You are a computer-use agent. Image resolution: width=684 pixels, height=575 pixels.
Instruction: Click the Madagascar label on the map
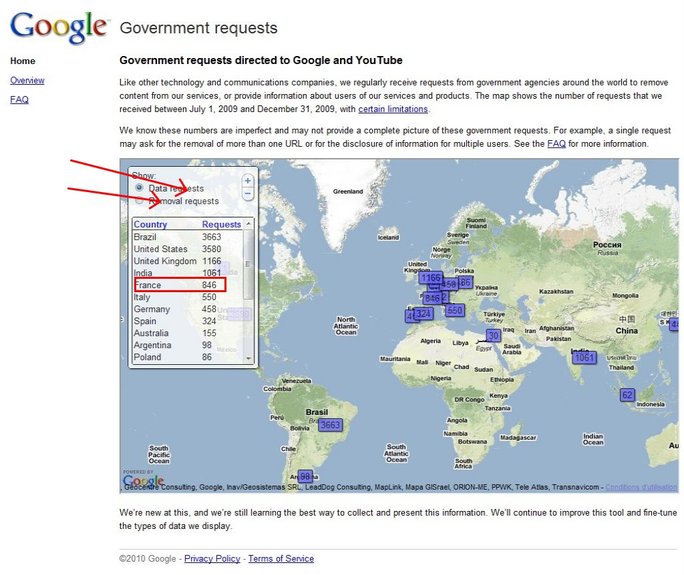pos(518,437)
